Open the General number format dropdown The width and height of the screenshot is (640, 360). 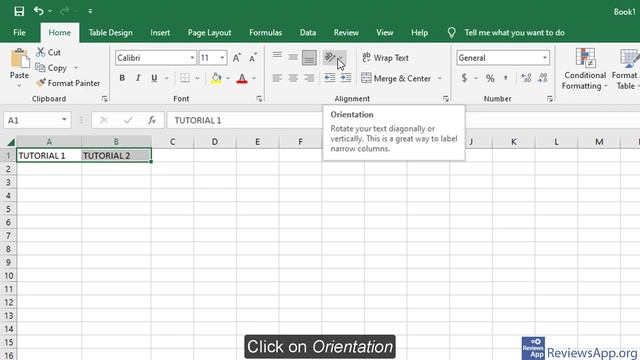pos(544,58)
